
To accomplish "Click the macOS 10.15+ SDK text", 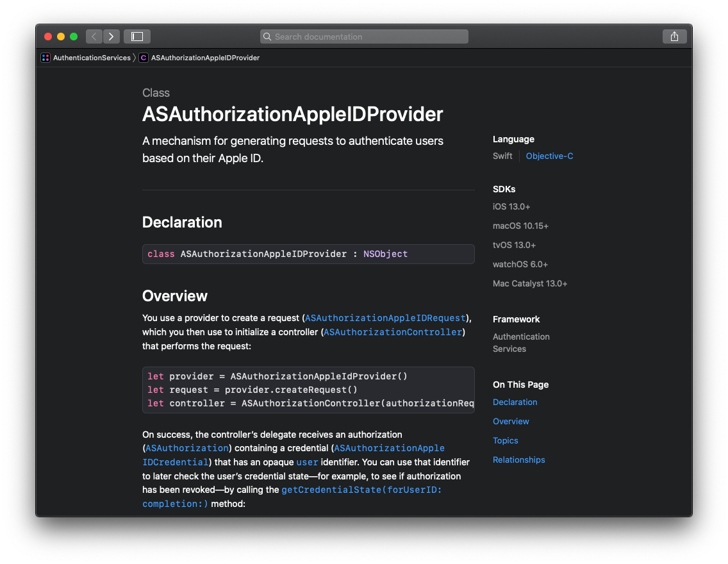I will (520, 226).
